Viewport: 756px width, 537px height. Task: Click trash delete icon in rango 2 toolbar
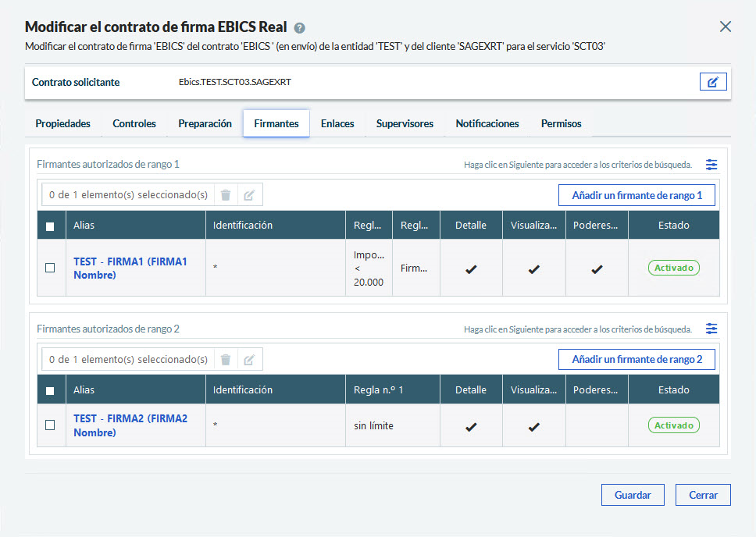tap(226, 359)
